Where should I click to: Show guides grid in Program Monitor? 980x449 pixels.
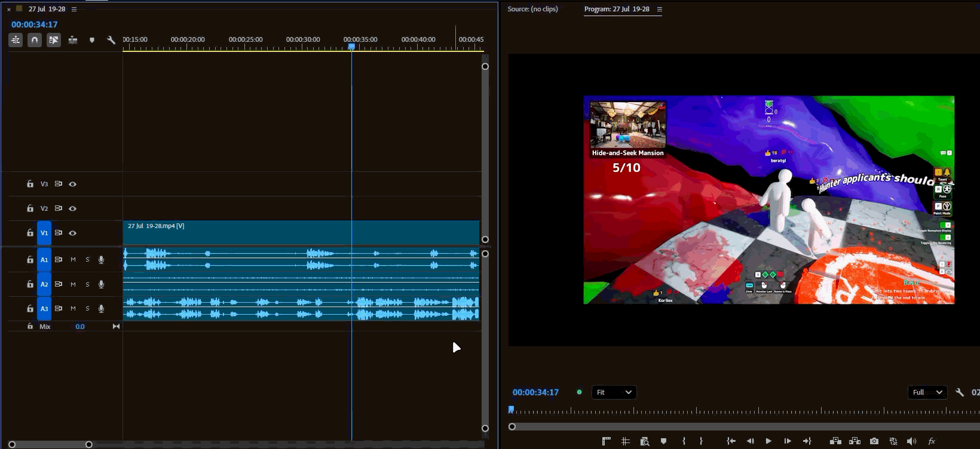[x=626, y=441]
